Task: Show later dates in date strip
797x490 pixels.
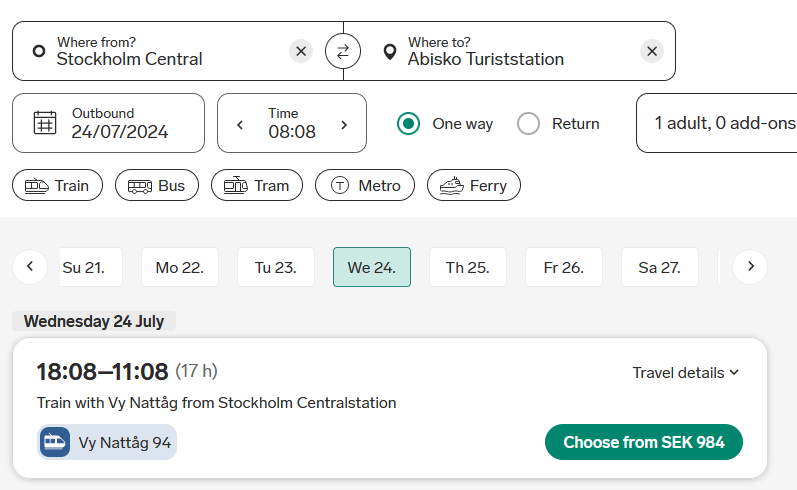Action: (750, 267)
